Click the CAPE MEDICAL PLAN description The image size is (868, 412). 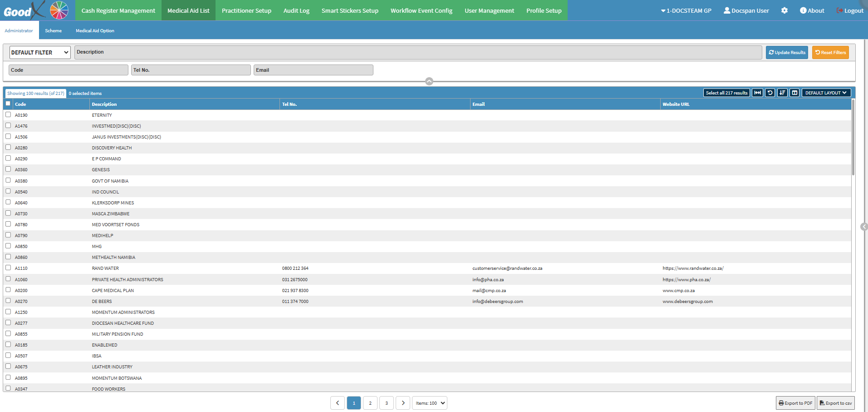pos(113,290)
